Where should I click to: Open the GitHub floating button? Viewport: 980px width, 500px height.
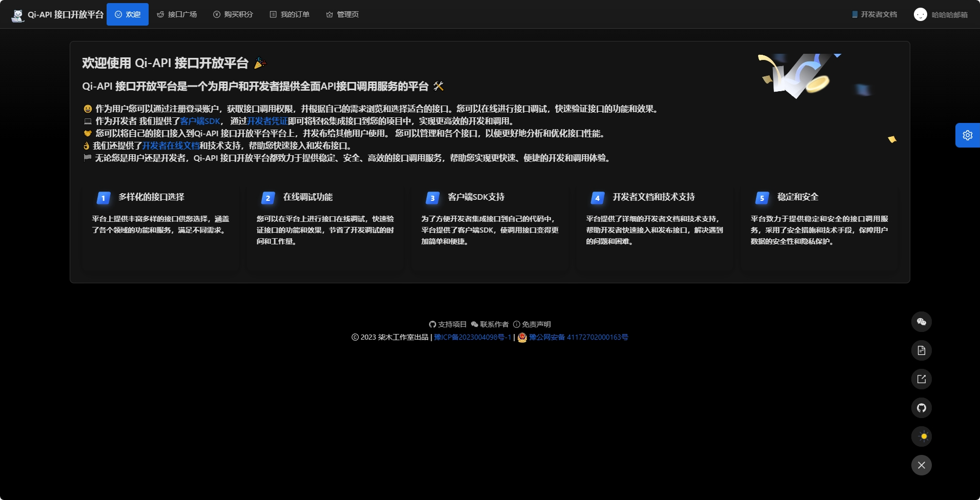pyautogui.click(x=922, y=408)
